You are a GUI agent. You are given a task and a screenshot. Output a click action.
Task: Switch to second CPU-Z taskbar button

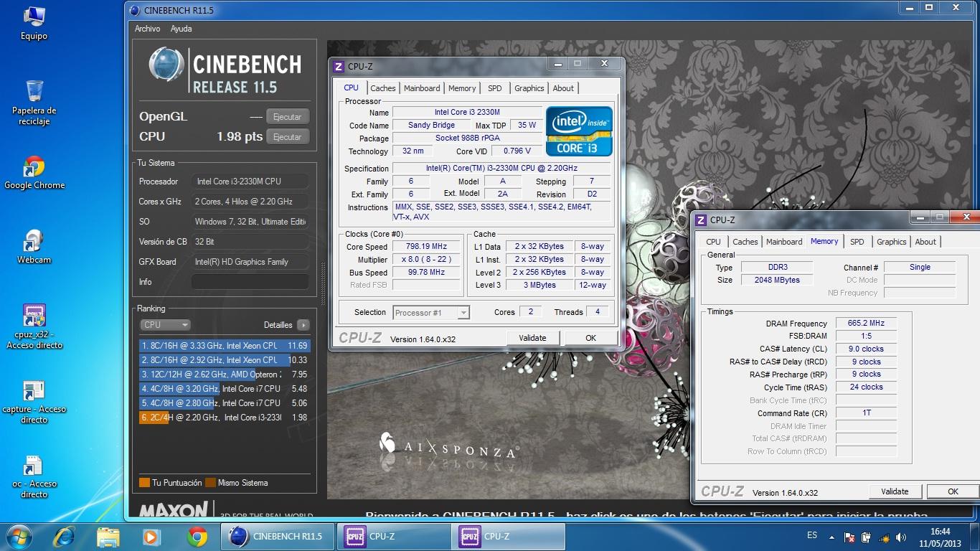pos(509,537)
